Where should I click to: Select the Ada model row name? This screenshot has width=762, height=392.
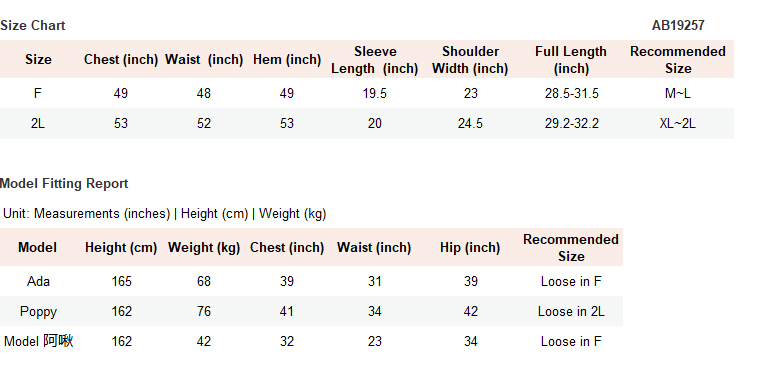coord(38,281)
